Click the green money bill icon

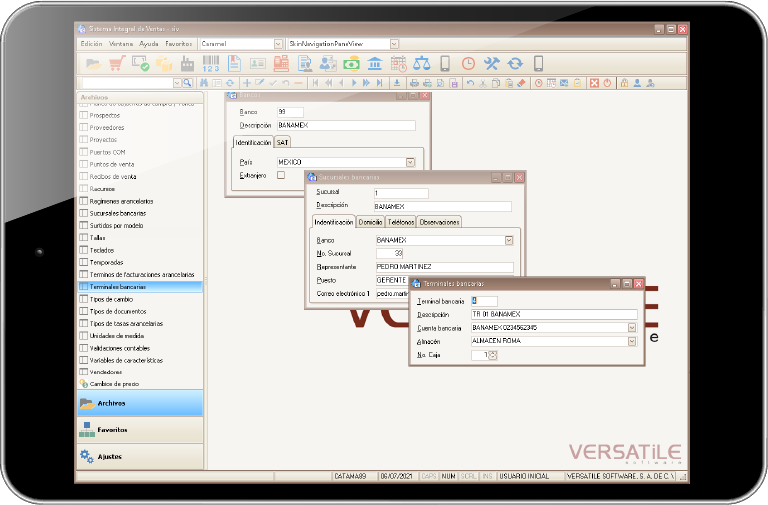point(351,64)
